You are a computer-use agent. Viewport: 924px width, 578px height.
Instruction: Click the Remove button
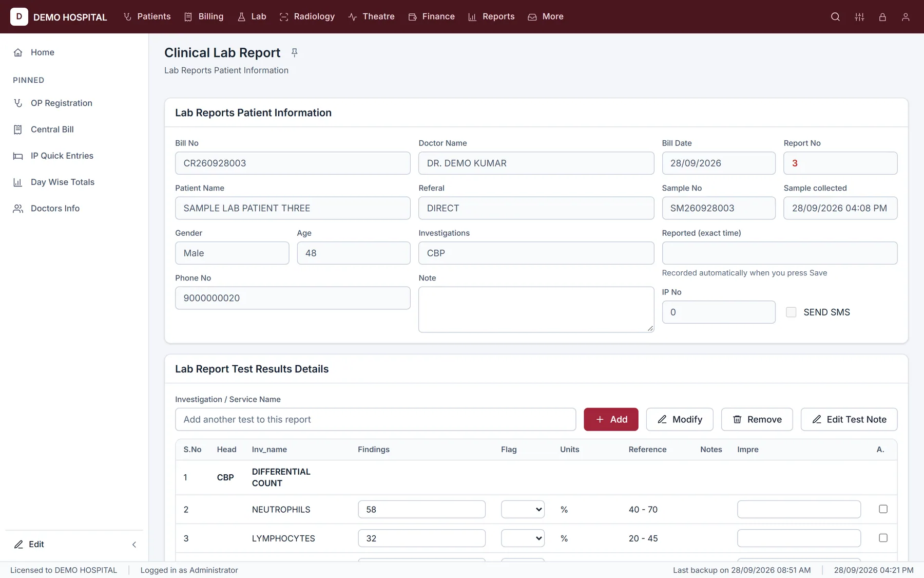(x=757, y=419)
